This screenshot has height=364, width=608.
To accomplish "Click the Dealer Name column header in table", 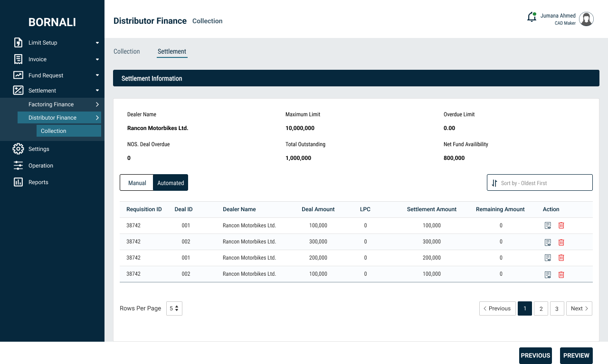I will (x=239, y=209).
